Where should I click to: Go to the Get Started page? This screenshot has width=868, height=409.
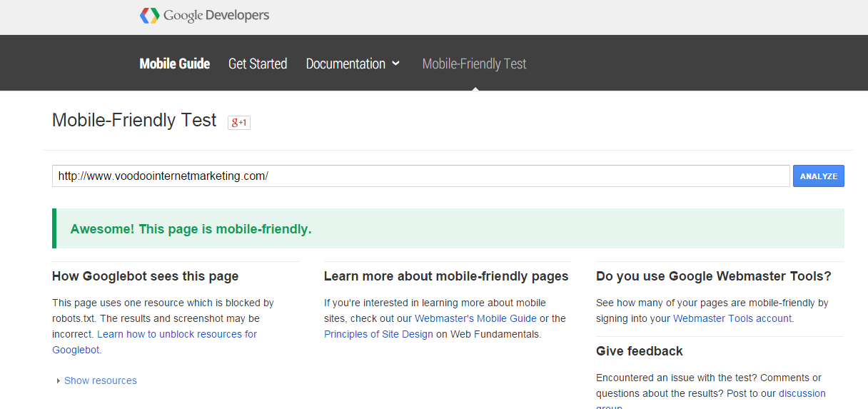click(258, 64)
